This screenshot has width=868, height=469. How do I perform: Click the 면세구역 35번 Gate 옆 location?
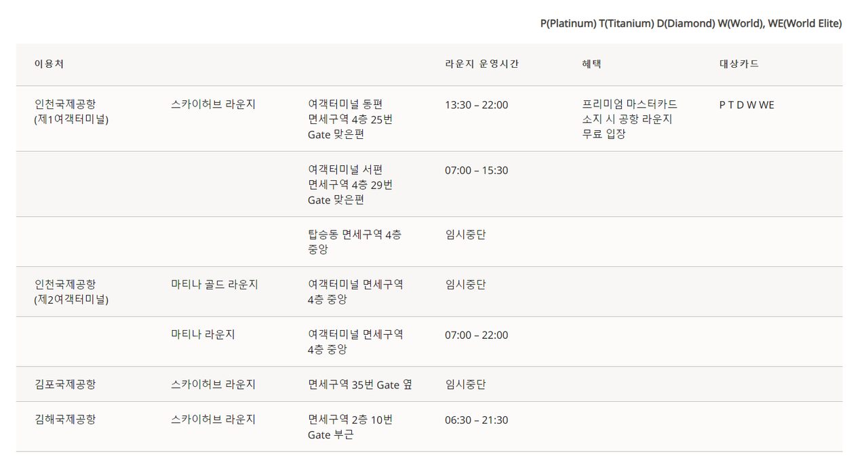(360, 384)
